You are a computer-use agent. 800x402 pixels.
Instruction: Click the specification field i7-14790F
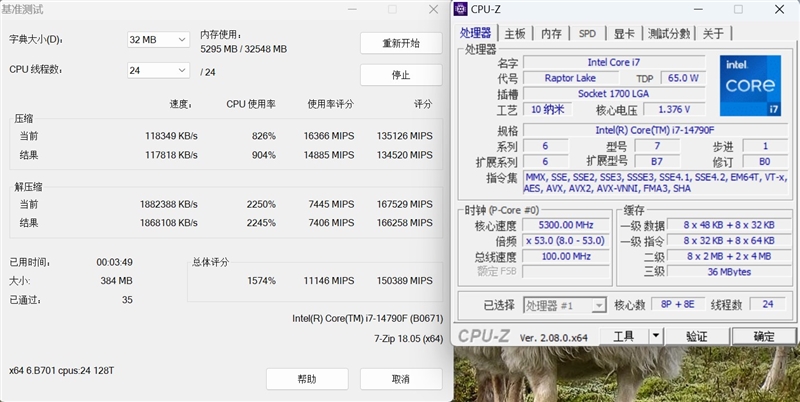655,130
